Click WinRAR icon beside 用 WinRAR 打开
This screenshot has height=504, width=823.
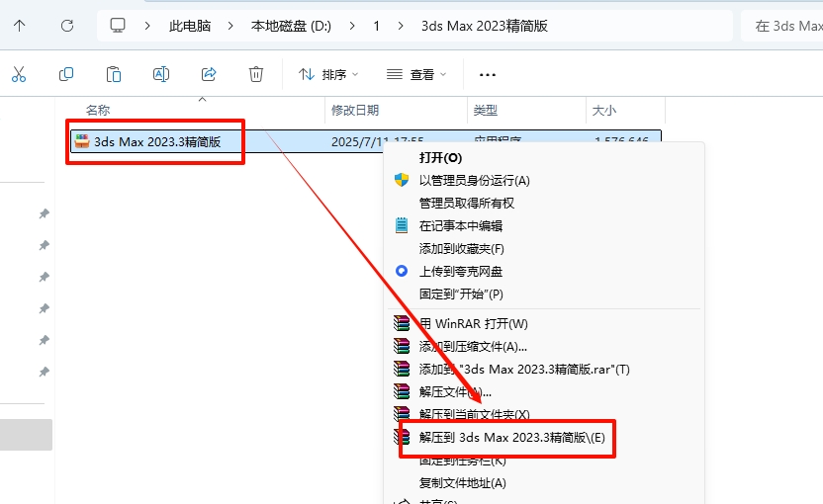click(x=402, y=323)
